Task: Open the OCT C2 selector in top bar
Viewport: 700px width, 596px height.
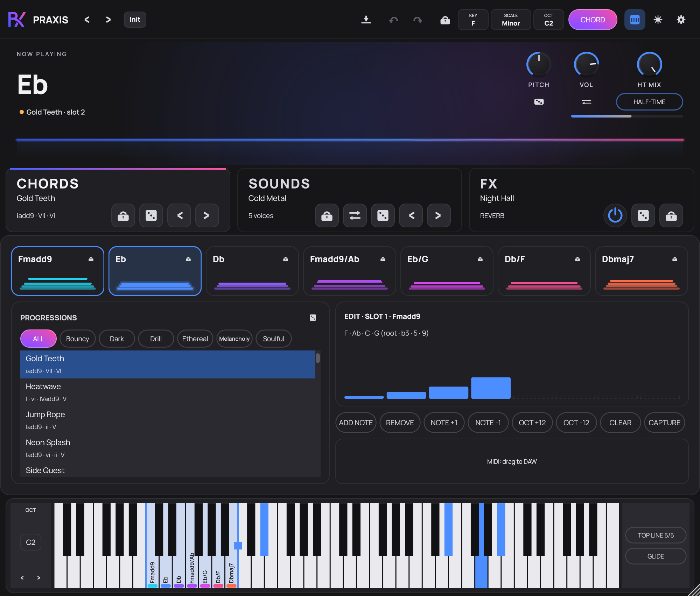Action: pyautogui.click(x=548, y=20)
